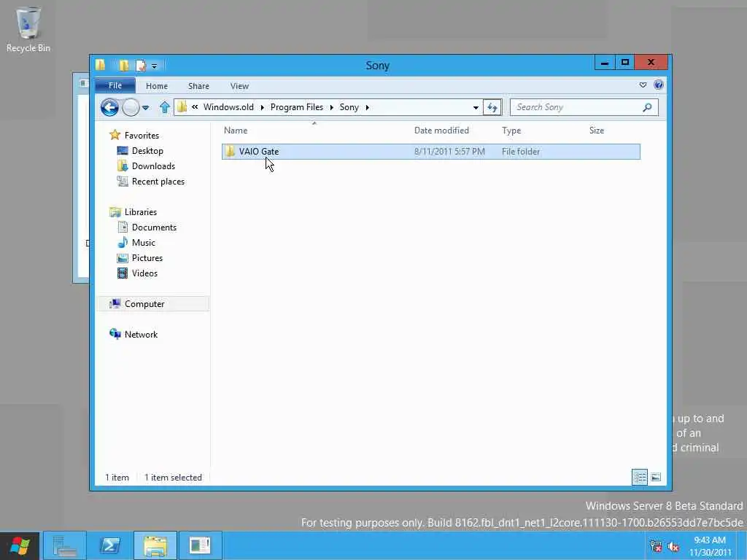
Task: Expand Program Files breadcrumb arrow
Action: [331, 108]
